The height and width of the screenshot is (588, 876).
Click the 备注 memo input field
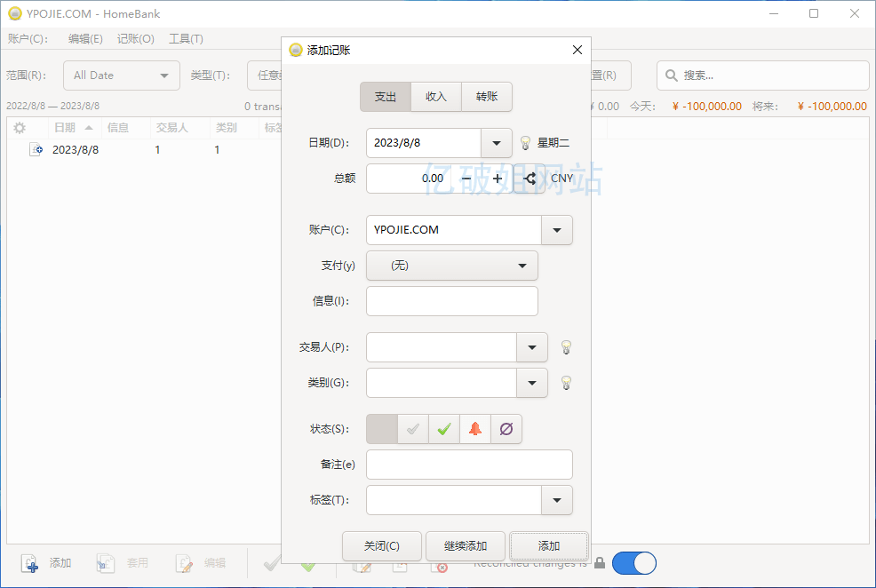click(469, 465)
